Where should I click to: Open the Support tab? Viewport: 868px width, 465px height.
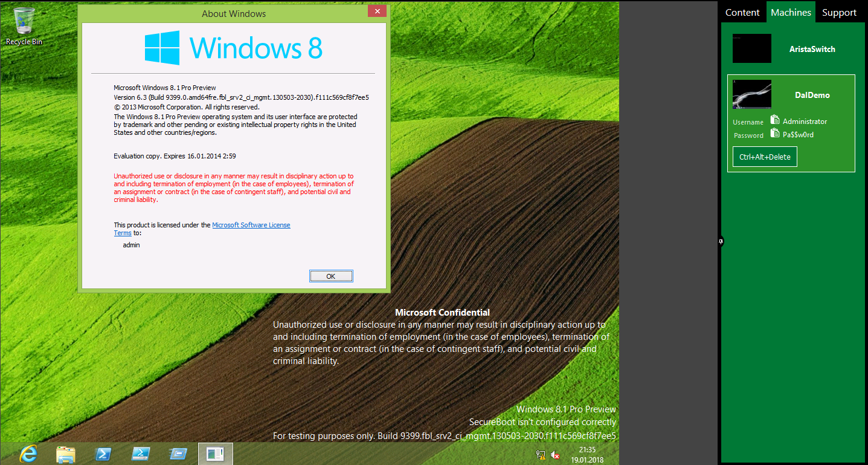tap(839, 13)
